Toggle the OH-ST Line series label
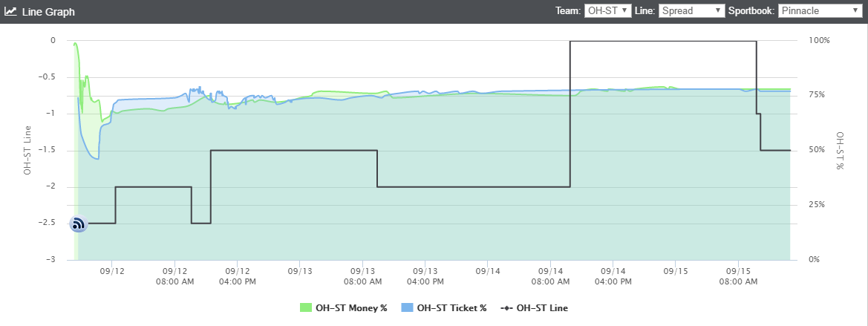Viewport: 868px width, 326px height. pyautogui.click(x=542, y=307)
